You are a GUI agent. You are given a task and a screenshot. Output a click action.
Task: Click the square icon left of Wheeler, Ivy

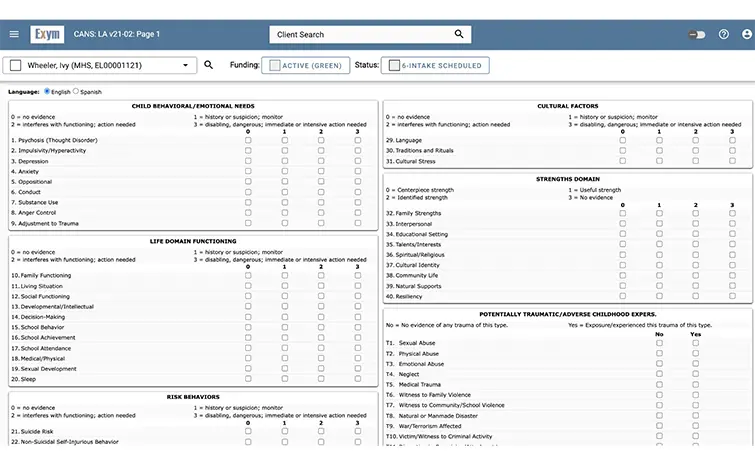[x=15, y=66]
